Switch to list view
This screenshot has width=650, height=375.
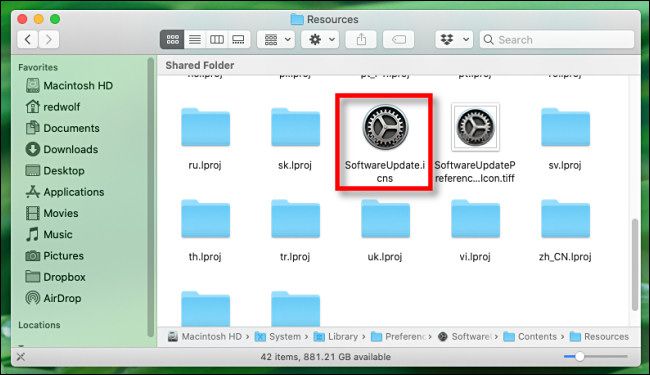[x=195, y=40]
